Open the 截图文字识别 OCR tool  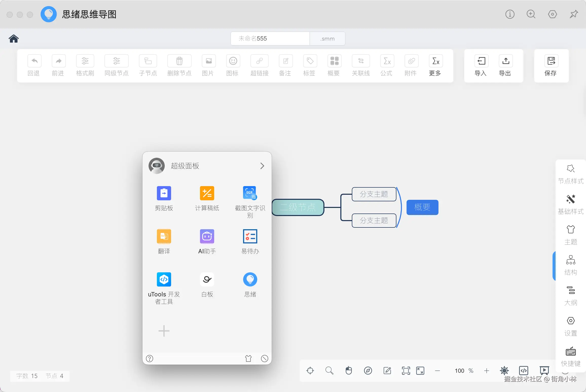pyautogui.click(x=250, y=193)
